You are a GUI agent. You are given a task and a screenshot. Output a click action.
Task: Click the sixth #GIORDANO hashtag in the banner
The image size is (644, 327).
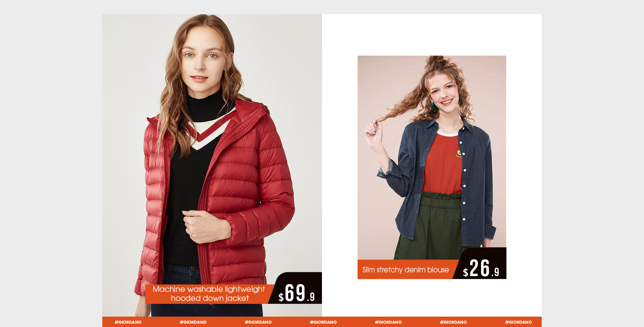pos(453,322)
